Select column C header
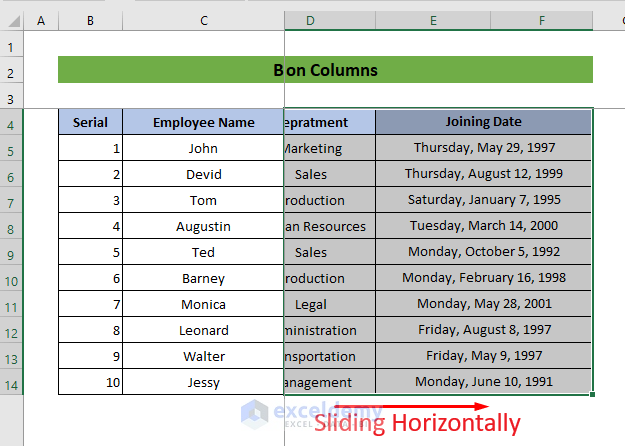This screenshot has height=446, width=625. (203, 20)
